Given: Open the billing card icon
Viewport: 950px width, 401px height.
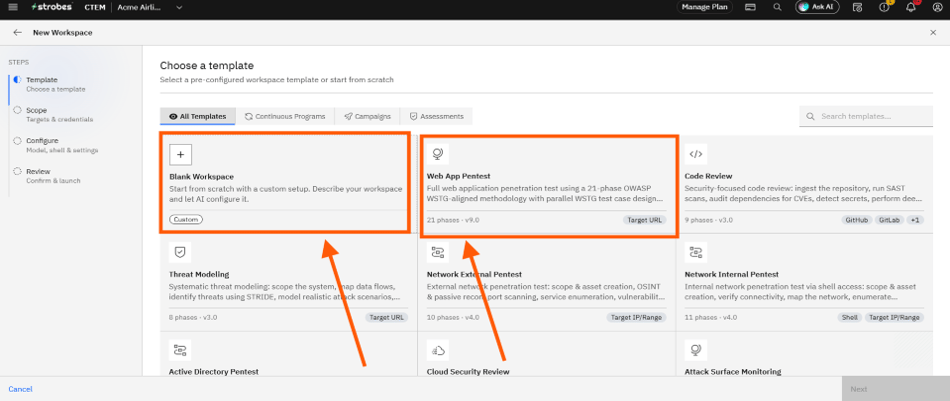Looking at the screenshot, I should [x=750, y=7].
